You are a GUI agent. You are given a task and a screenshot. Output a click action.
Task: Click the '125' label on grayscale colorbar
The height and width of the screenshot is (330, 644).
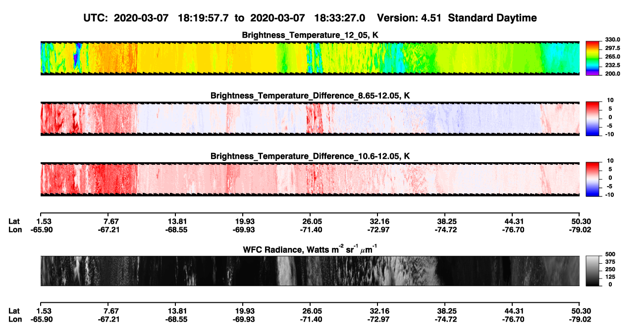(x=611, y=277)
